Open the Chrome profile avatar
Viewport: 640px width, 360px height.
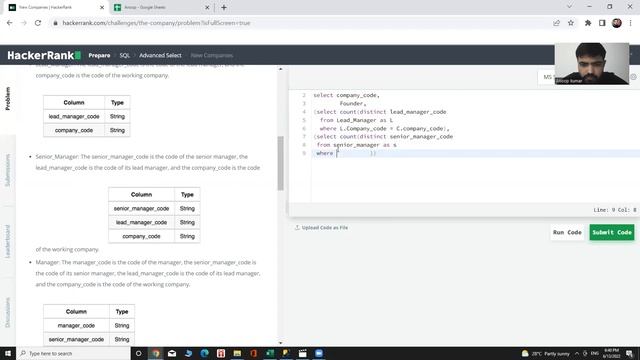[x=617, y=23]
